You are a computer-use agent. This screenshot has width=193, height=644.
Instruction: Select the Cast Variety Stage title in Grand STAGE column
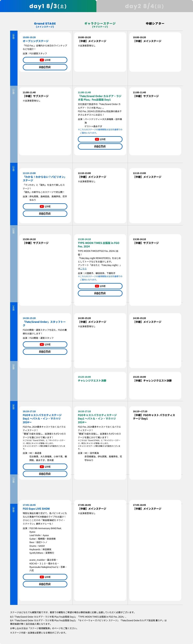42,418
